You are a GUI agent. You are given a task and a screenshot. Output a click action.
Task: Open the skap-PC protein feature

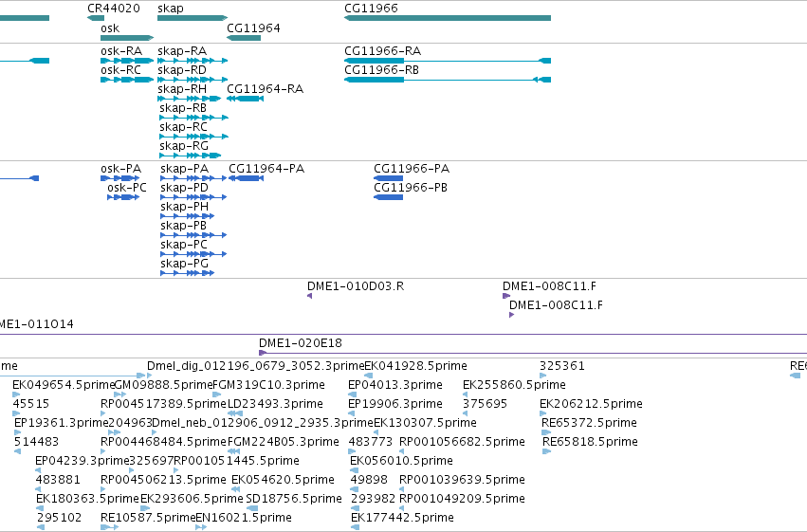click(x=193, y=254)
